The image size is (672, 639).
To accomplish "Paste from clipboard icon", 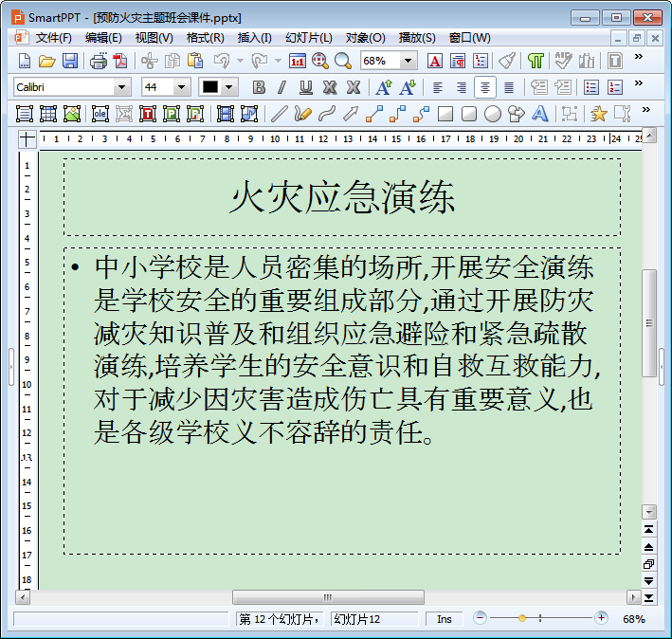I will [x=195, y=61].
